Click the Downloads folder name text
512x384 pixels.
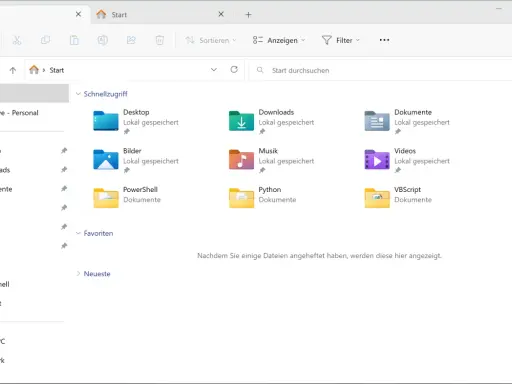coord(276,112)
